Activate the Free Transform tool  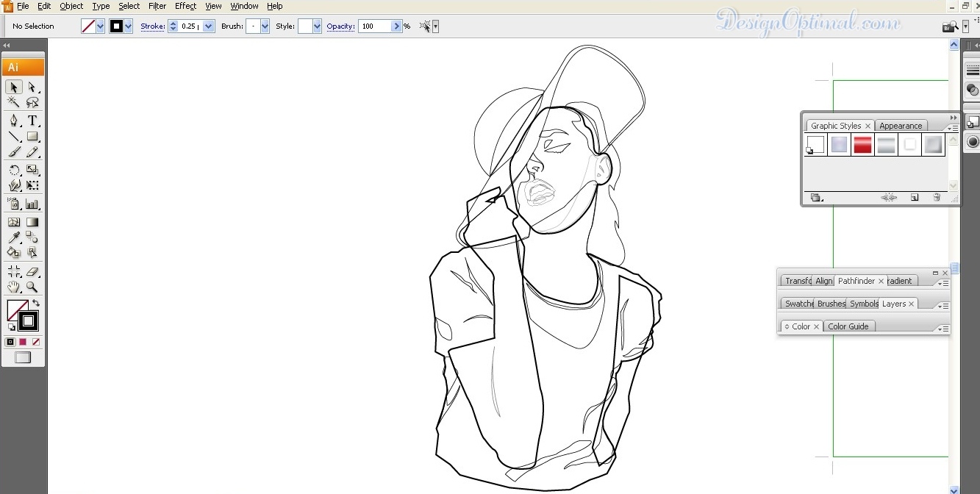(32, 185)
